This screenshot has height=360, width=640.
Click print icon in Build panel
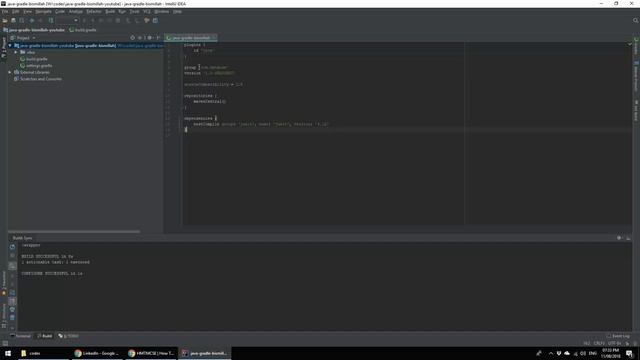tap(12, 309)
